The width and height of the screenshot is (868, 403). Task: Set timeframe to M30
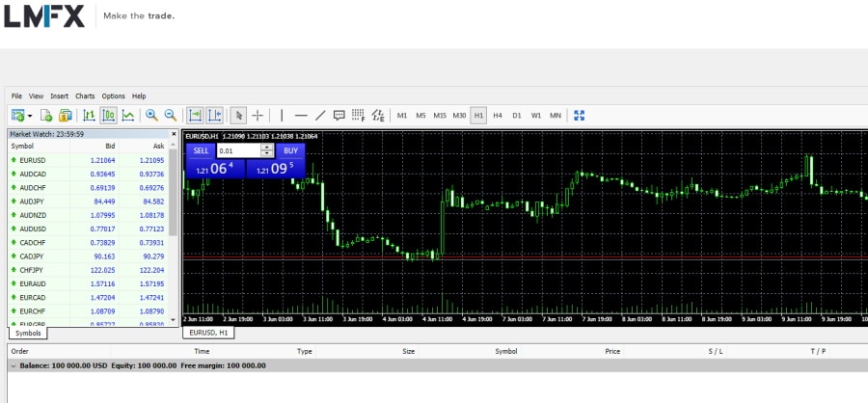click(459, 116)
